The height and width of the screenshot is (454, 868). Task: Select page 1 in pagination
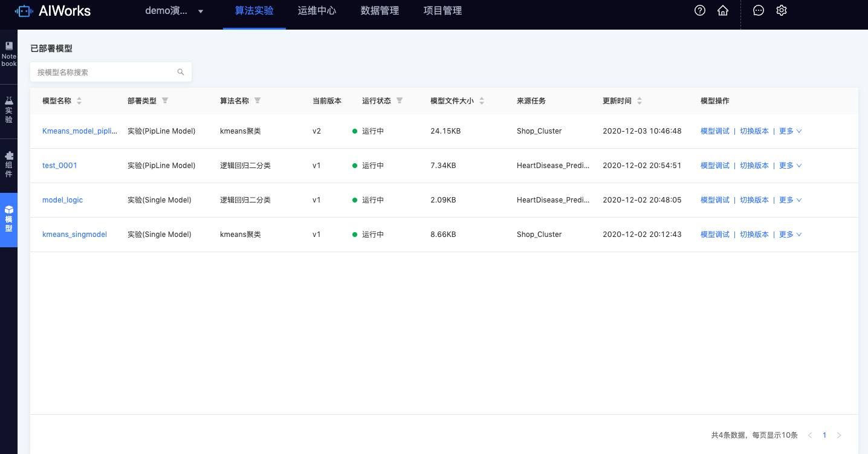click(824, 435)
